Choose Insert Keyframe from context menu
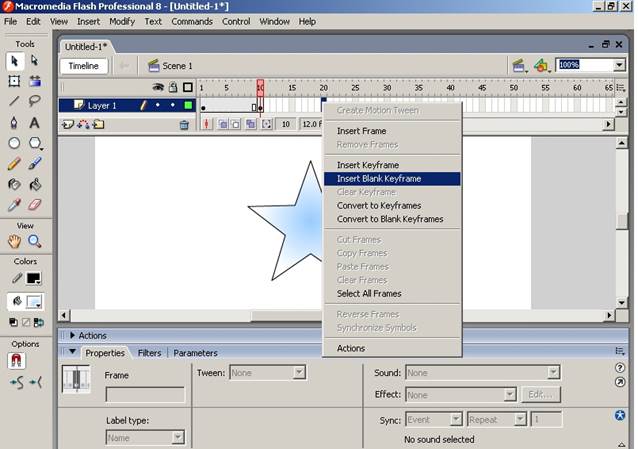 tap(392, 165)
